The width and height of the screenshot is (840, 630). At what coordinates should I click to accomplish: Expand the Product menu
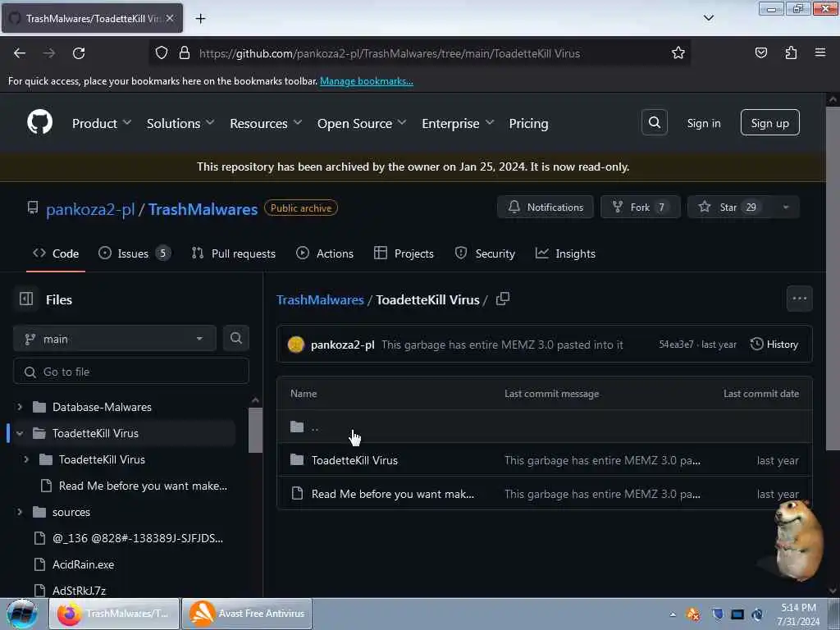[x=101, y=123]
